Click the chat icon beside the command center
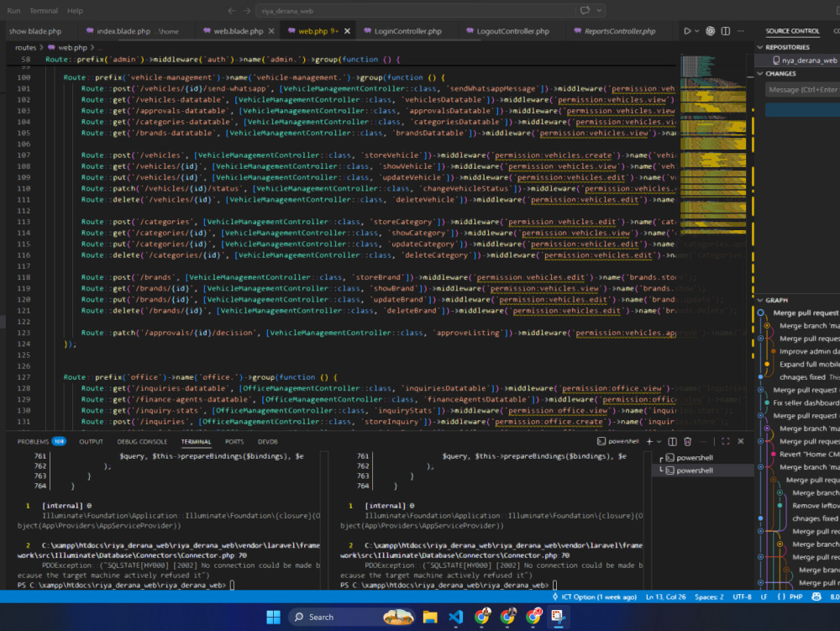Viewport: 840px width, 631px height. 585,10
